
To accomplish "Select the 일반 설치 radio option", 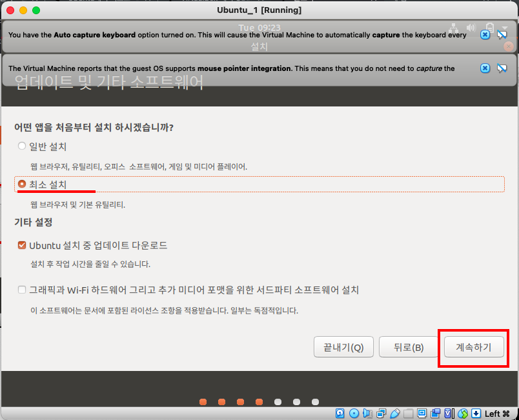I will coord(22,146).
